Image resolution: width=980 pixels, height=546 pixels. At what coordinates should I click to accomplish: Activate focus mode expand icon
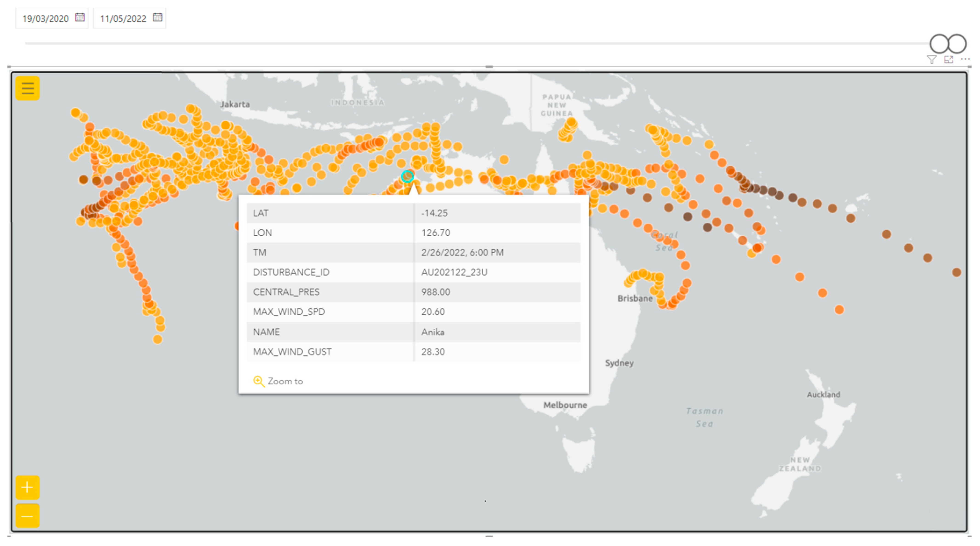(949, 59)
